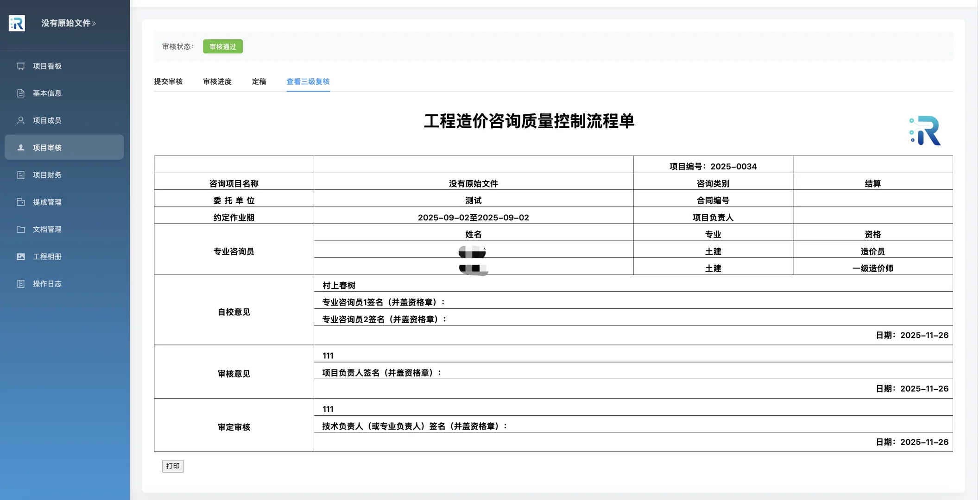Click the 项目成员 person icon

point(20,120)
